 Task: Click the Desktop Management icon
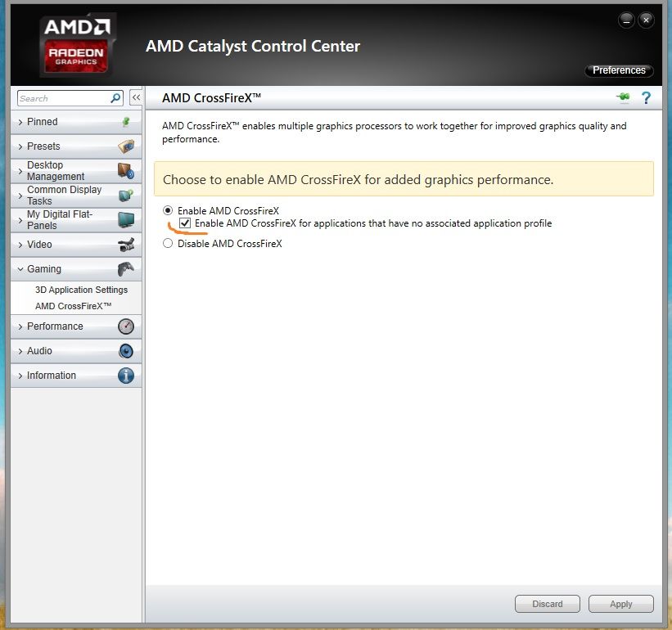pyautogui.click(x=126, y=171)
